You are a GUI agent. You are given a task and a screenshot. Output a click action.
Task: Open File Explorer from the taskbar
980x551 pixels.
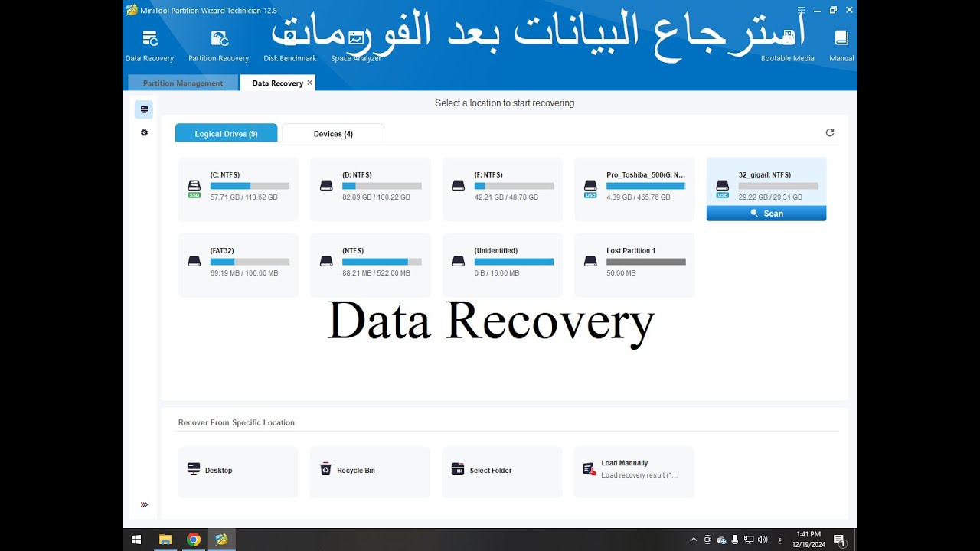pos(165,540)
